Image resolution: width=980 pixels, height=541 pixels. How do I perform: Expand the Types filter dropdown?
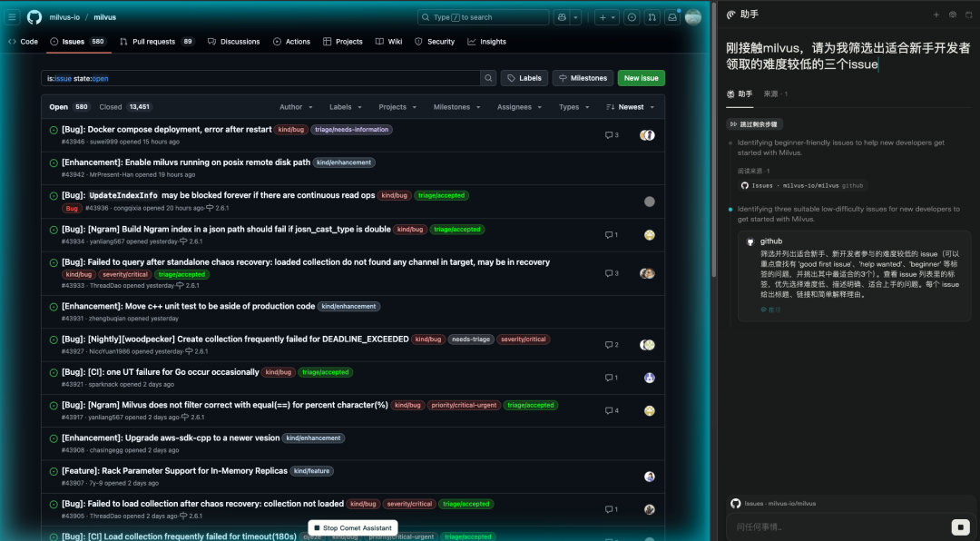coord(574,107)
